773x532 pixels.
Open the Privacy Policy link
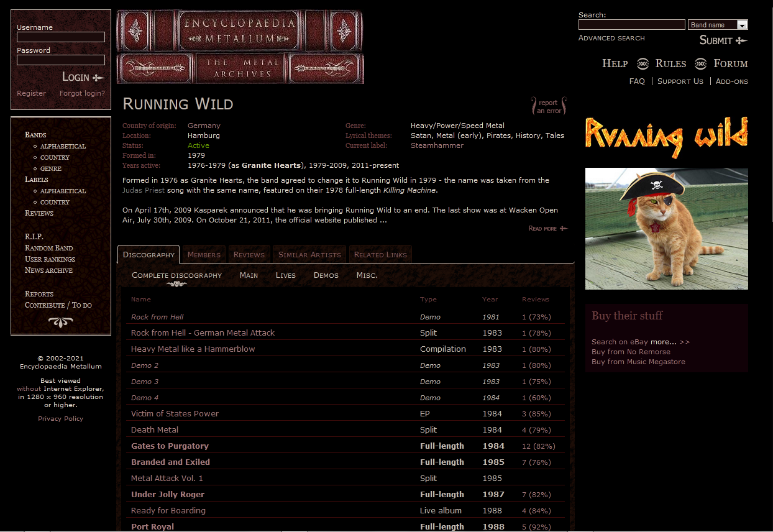[60, 419]
